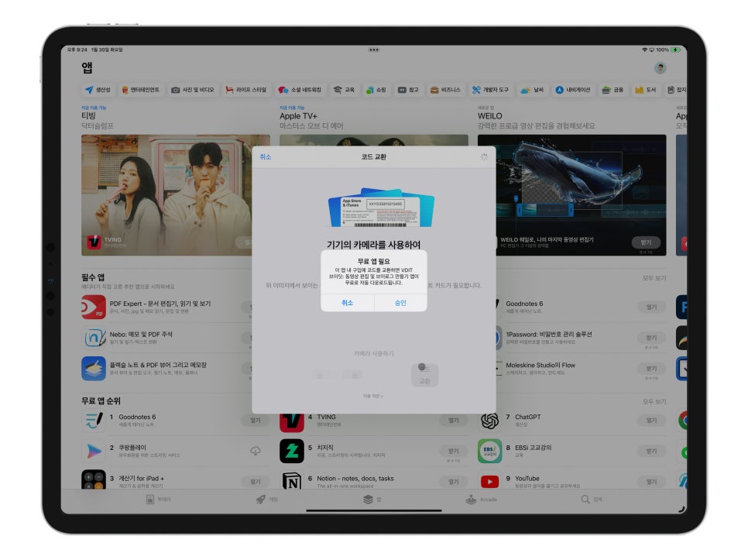Open the 치지직 app icon

(x=291, y=452)
